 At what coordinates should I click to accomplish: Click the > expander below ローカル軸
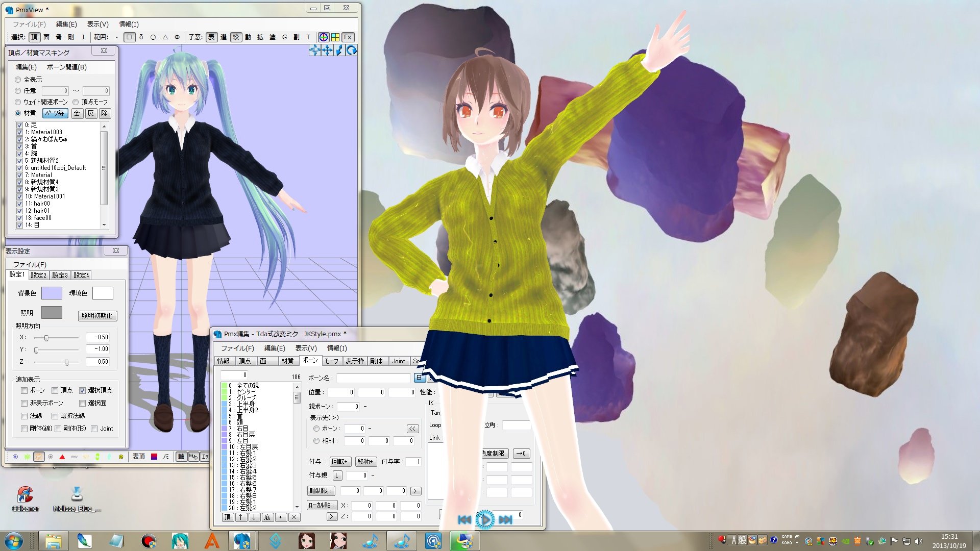coord(332,516)
